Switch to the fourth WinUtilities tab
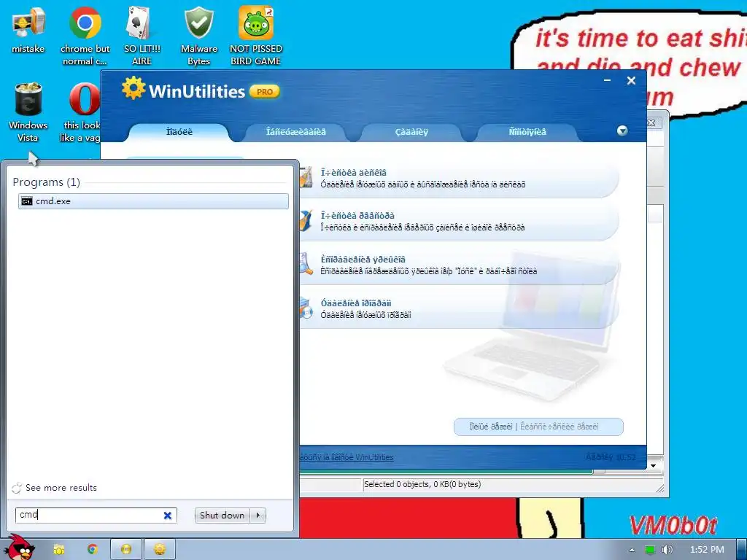Viewport: 747px width, 560px height. (x=527, y=132)
